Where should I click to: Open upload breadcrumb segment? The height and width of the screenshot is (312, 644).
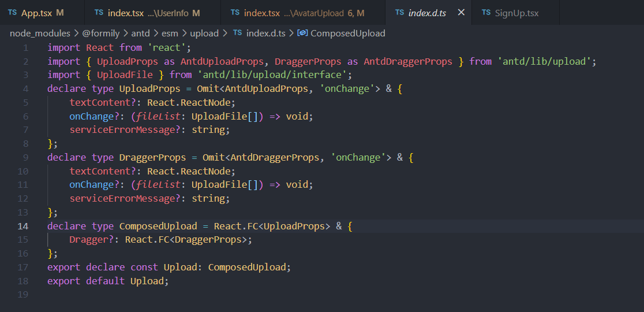click(204, 34)
